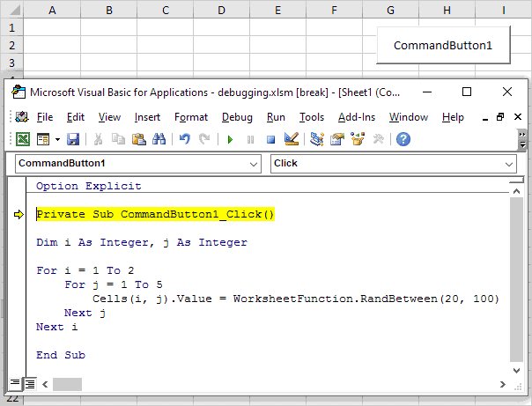Select column A header in Excel
The height and width of the screenshot is (406, 532).
coord(52,11)
